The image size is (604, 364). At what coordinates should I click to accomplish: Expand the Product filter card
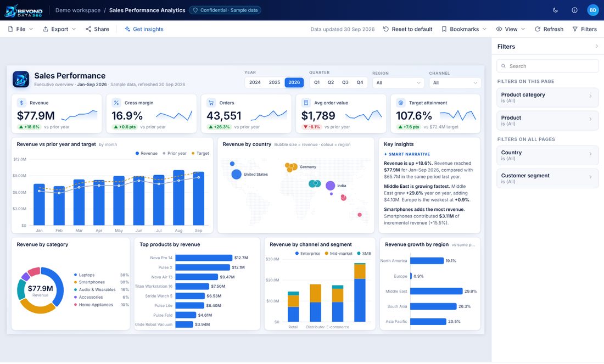click(x=547, y=121)
